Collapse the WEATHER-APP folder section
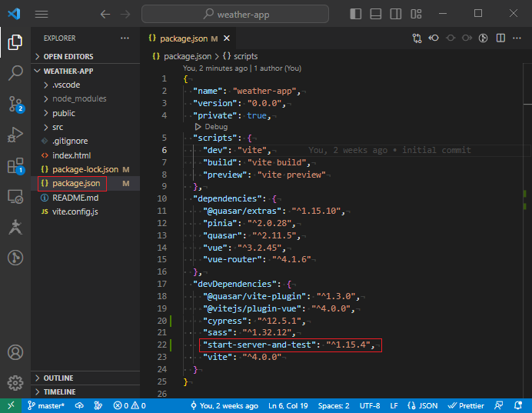This screenshot has width=532, height=413. click(85, 71)
